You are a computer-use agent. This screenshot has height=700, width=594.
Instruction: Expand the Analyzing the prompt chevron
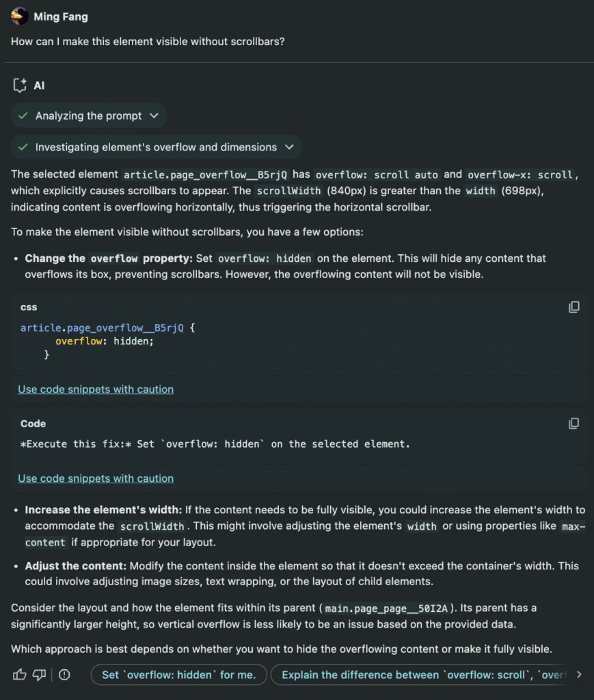[x=154, y=116]
